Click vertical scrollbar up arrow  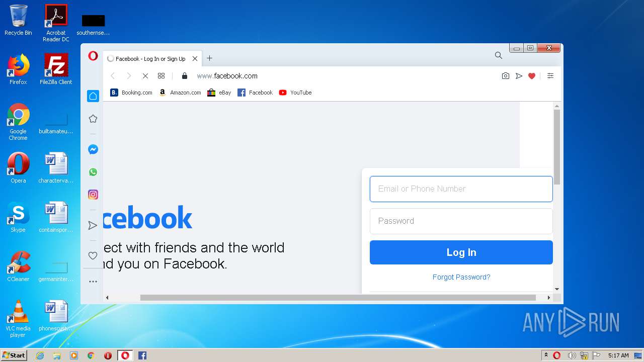click(557, 106)
